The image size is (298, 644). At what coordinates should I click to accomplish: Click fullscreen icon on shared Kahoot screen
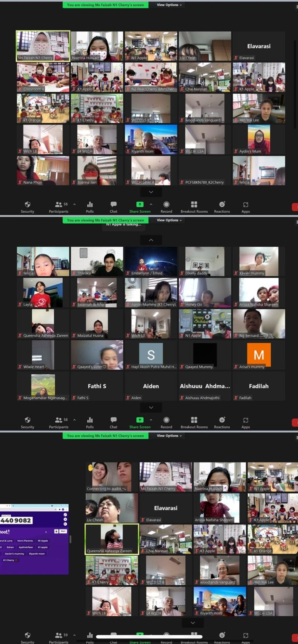tap(65, 515)
